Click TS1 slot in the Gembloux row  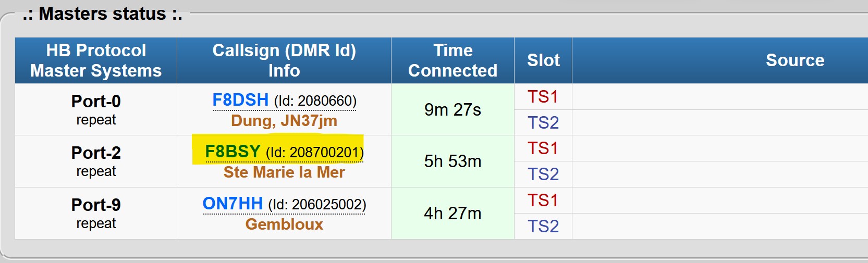pyautogui.click(x=543, y=201)
